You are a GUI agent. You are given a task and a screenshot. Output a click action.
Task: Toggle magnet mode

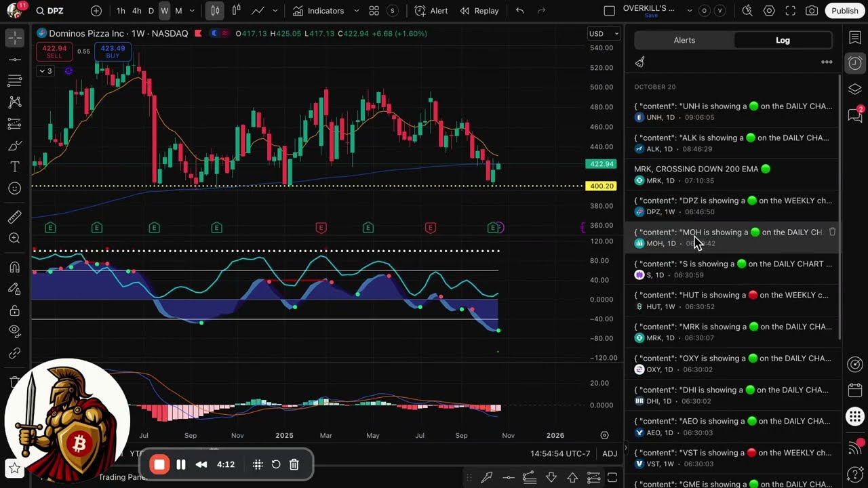coord(14,268)
